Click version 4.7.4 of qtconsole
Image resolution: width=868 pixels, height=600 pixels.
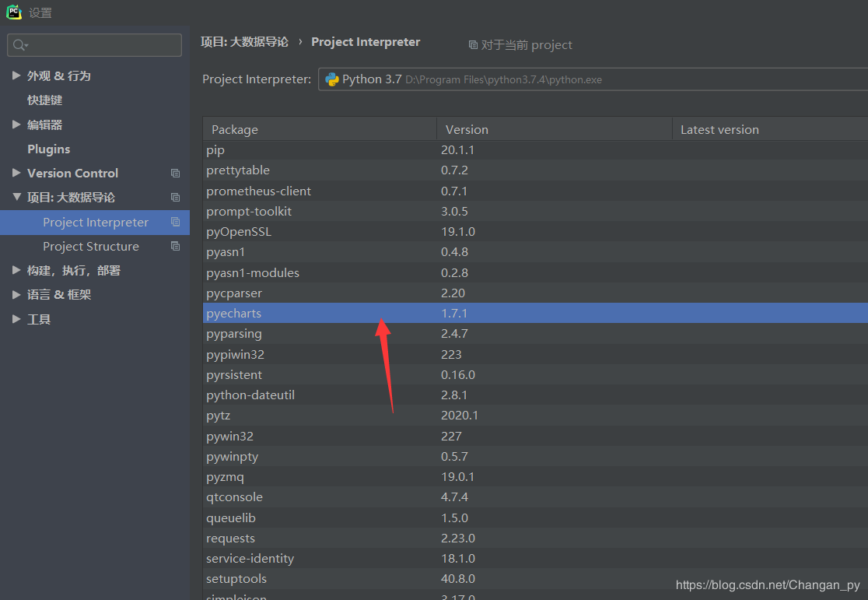[455, 497]
